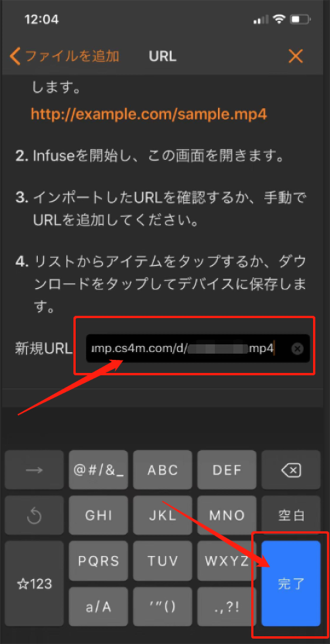Tap the DEF key
The height and width of the screenshot is (644, 330).
[227, 469]
